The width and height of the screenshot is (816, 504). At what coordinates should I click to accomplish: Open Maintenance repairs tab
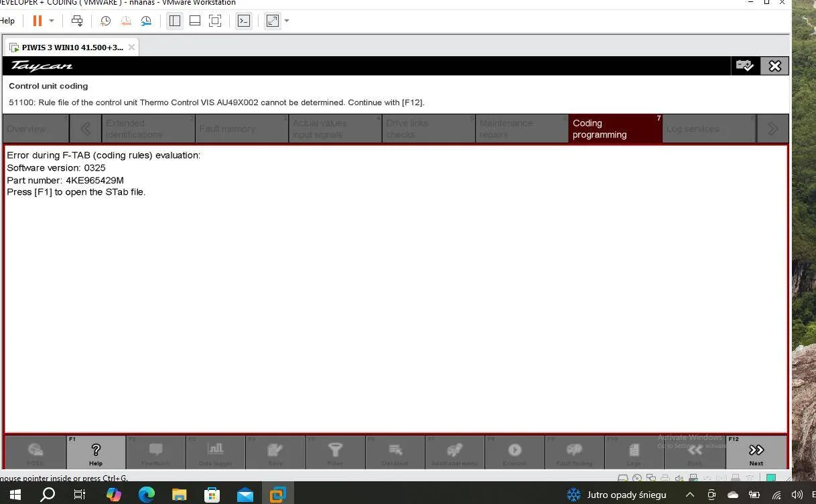coord(522,129)
